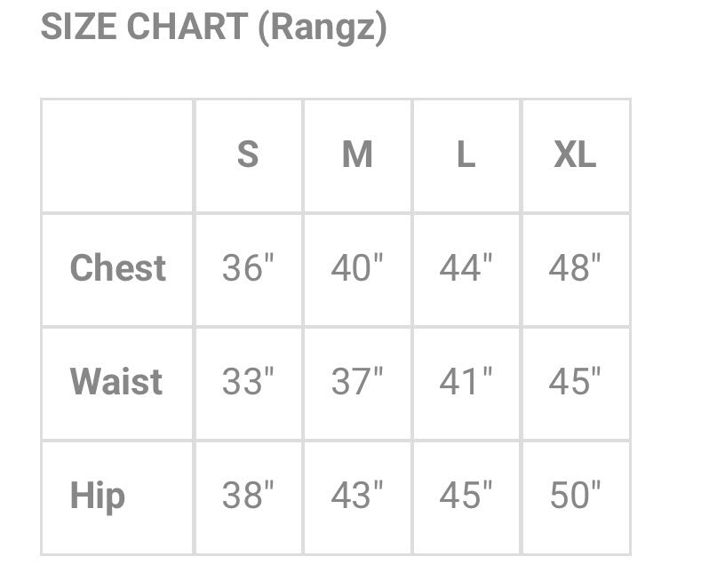Click the 48" chest value for XL

point(575,268)
